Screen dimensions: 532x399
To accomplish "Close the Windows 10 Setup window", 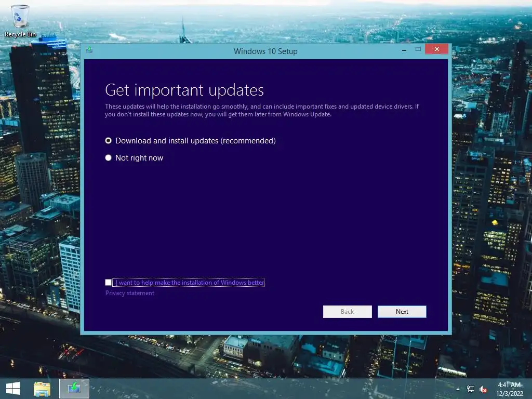I will tap(436, 49).
